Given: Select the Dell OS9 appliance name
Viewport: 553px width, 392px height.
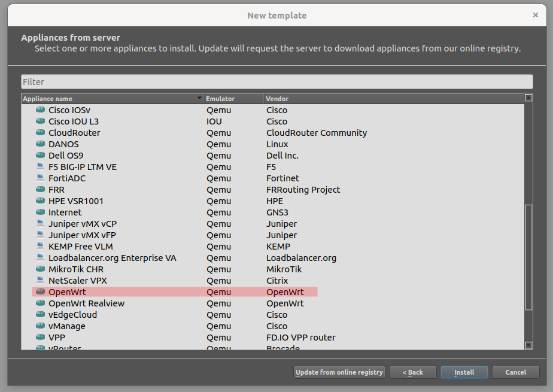Looking at the screenshot, I should click(x=66, y=156).
